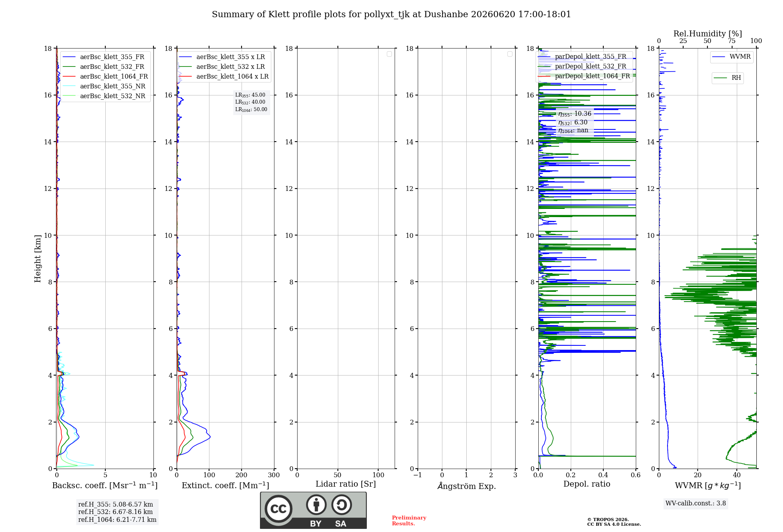The width and height of the screenshot is (783, 532).
Task: Click the WV-calib.const. 3.8 label
Action: (x=696, y=503)
